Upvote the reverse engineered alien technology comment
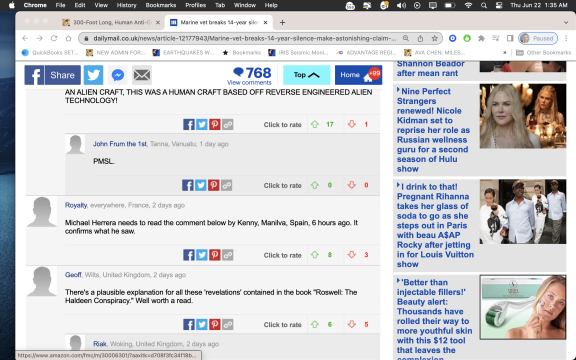Viewport: 576px width, 360px height. click(x=315, y=124)
